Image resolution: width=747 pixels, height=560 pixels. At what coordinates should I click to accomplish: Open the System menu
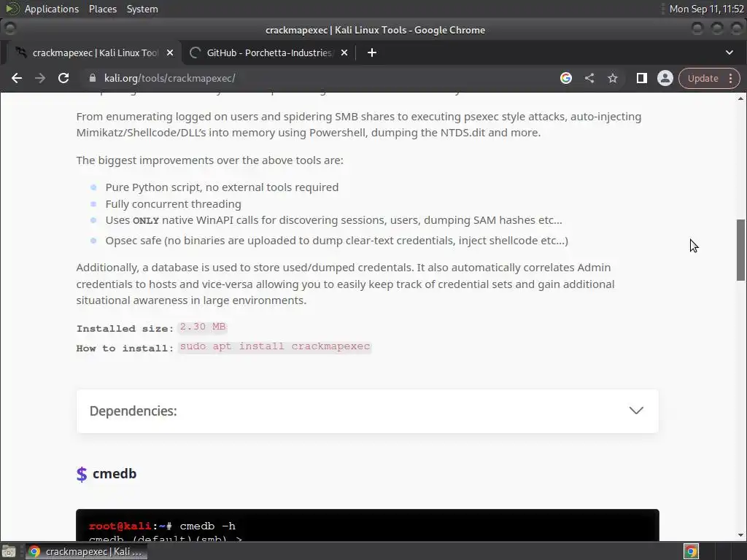142,9
